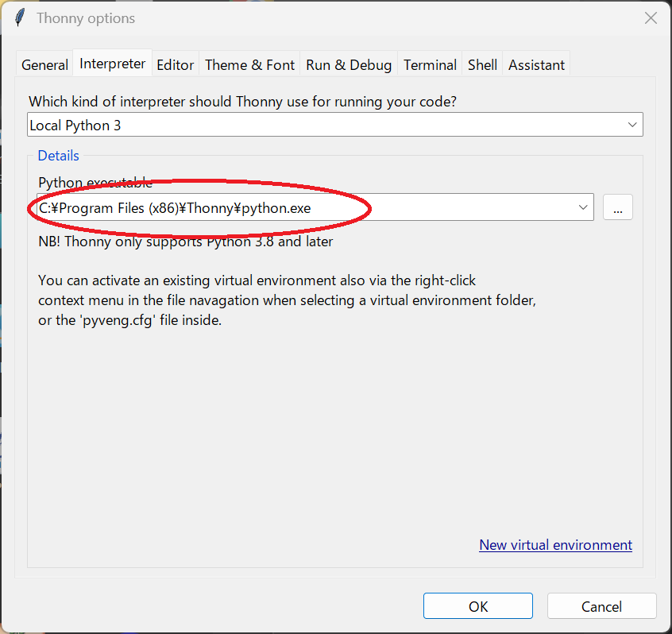
Task: Click the python.exe path input field
Action: 315,207
